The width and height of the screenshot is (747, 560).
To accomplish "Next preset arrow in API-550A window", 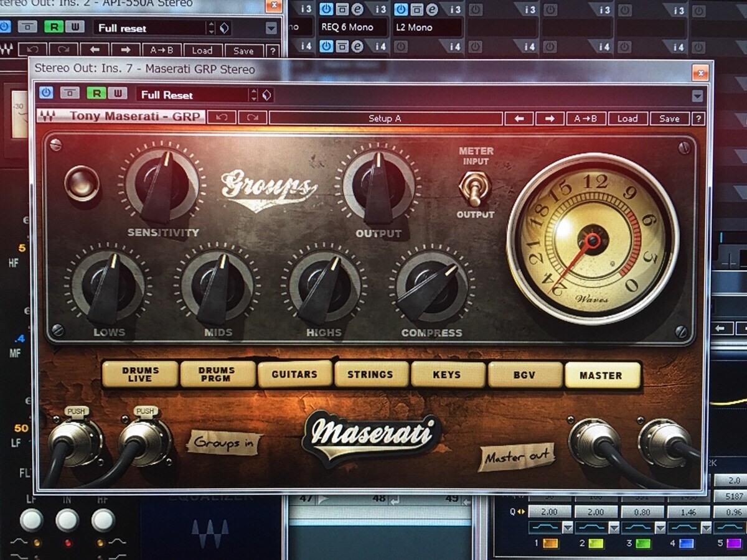I will coord(125,50).
